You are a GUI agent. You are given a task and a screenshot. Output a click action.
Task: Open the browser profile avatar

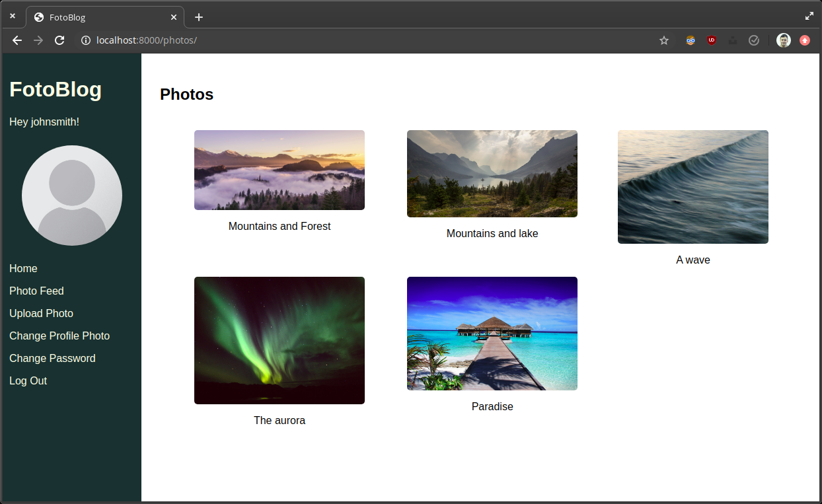tap(784, 40)
